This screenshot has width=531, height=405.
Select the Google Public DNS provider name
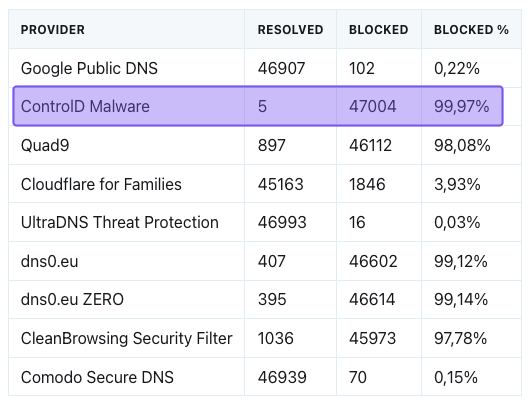(x=89, y=68)
